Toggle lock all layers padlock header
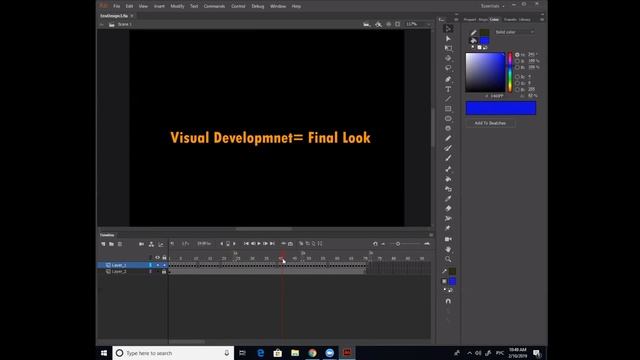Screen dimensions: 640x360 [x=164, y=258]
